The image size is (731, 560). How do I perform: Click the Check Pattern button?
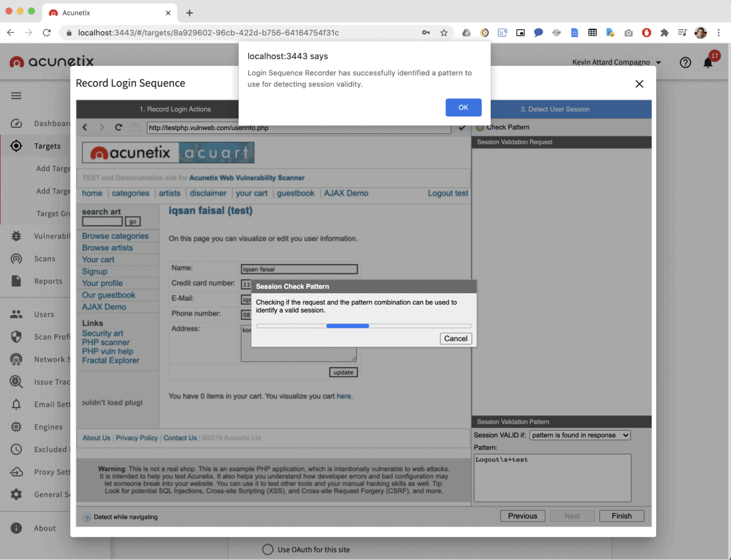pos(503,127)
